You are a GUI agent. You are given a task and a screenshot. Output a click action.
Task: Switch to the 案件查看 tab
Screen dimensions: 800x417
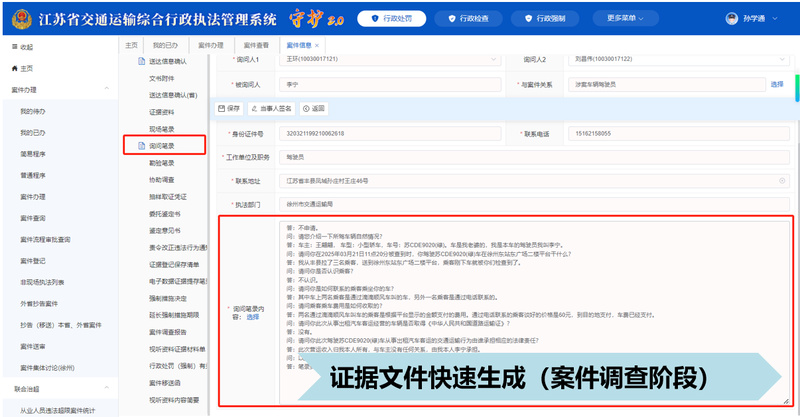[256, 45]
